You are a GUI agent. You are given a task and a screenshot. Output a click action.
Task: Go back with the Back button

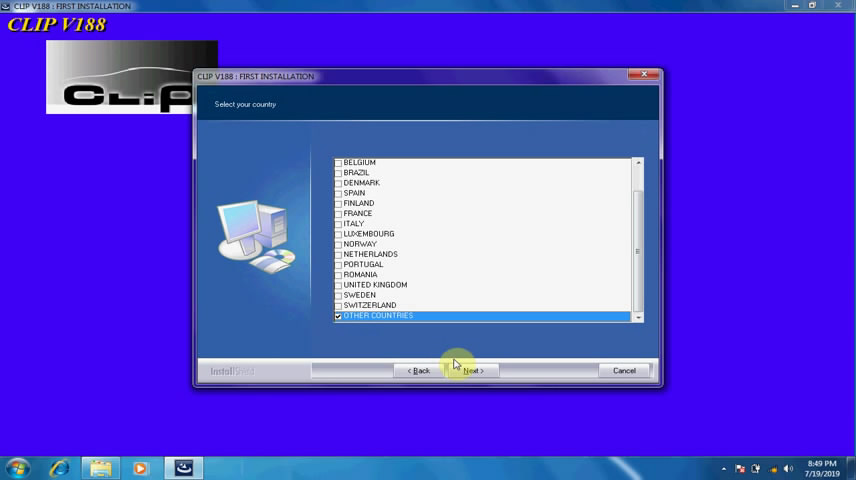tap(419, 370)
